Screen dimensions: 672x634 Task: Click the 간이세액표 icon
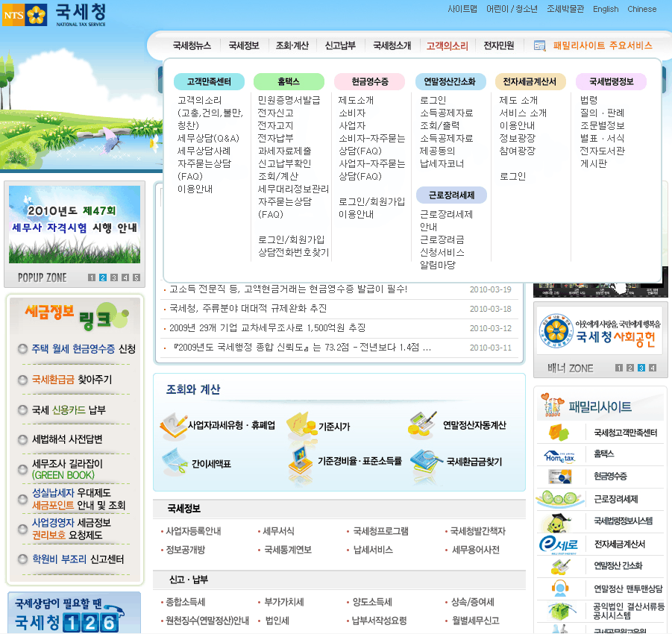[x=174, y=462]
